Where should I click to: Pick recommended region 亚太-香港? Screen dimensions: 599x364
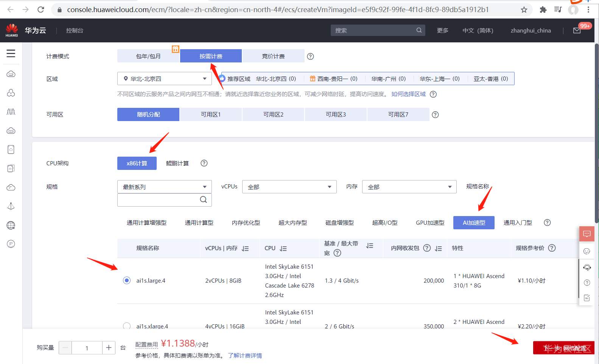click(x=491, y=79)
